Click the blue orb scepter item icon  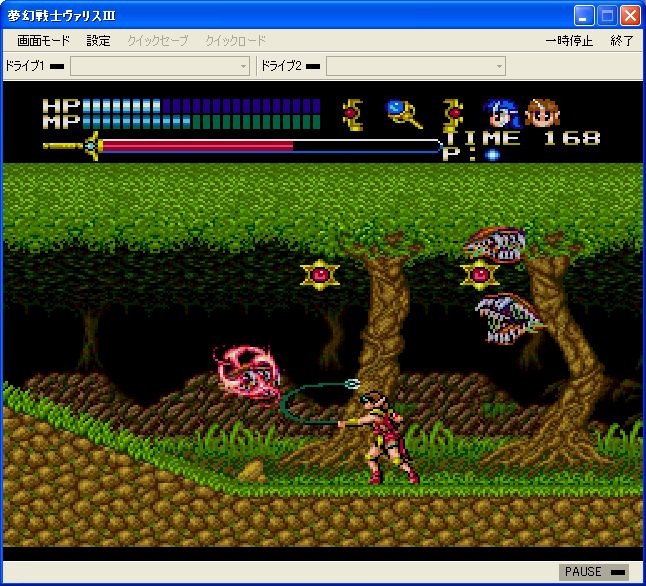[x=404, y=114]
